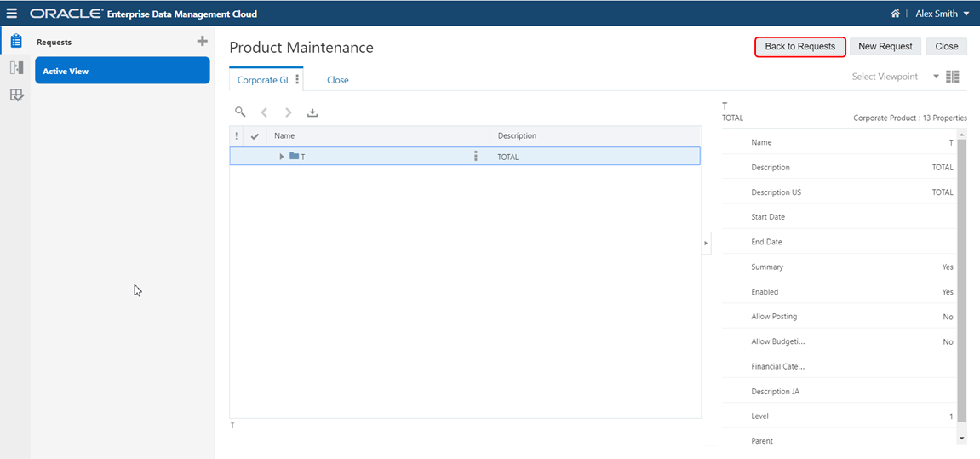The height and width of the screenshot is (459, 980).
Task: Collapse the properties panel arrow
Action: coord(706,243)
